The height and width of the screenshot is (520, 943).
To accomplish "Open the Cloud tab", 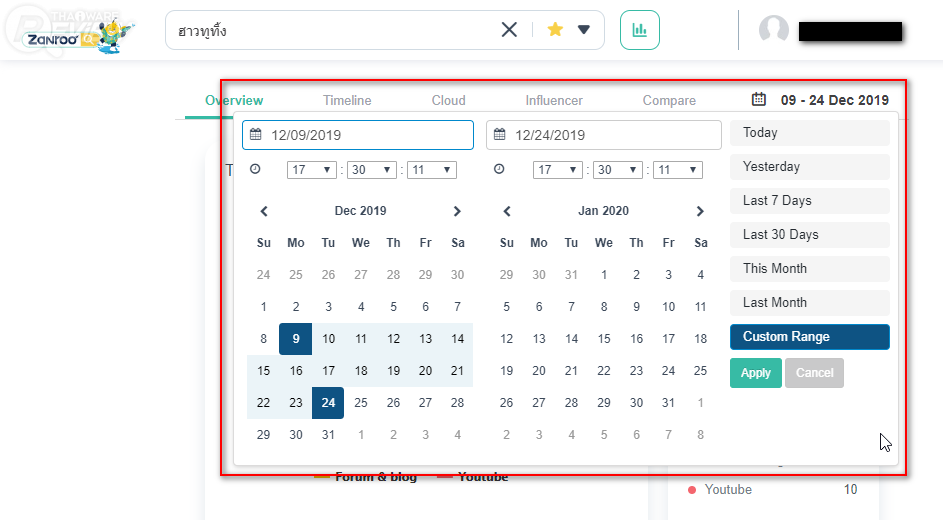I will point(449,100).
